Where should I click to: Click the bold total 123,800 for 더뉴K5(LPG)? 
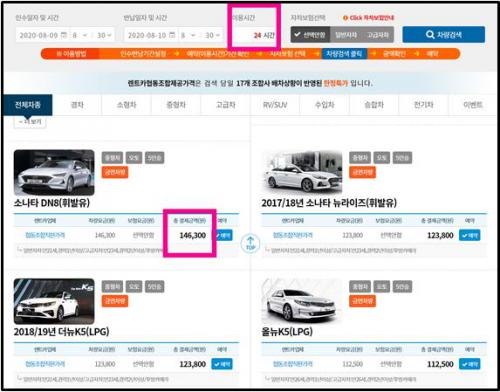[193, 364]
